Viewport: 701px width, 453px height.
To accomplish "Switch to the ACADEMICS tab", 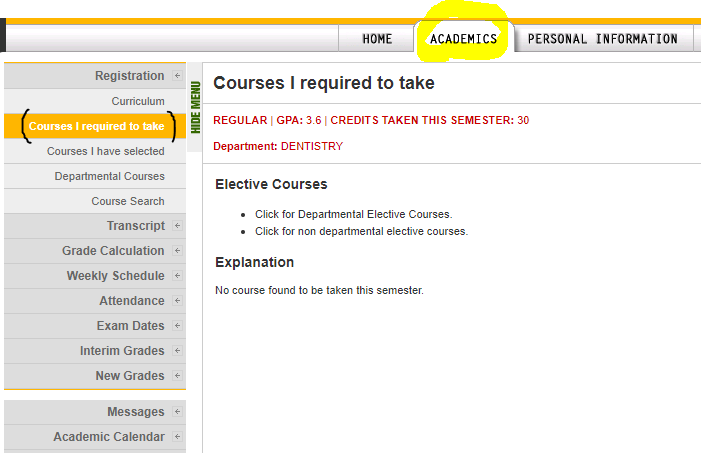I will point(464,39).
